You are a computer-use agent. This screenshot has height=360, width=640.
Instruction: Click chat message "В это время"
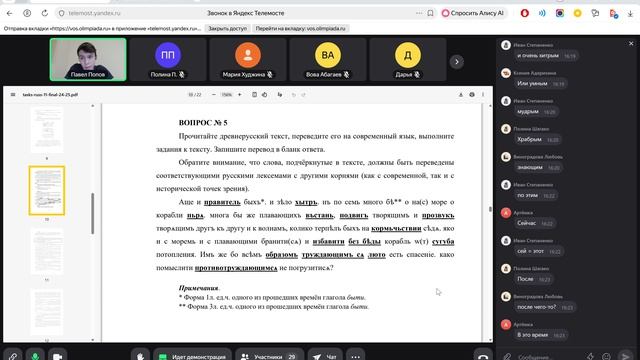(x=541, y=335)
